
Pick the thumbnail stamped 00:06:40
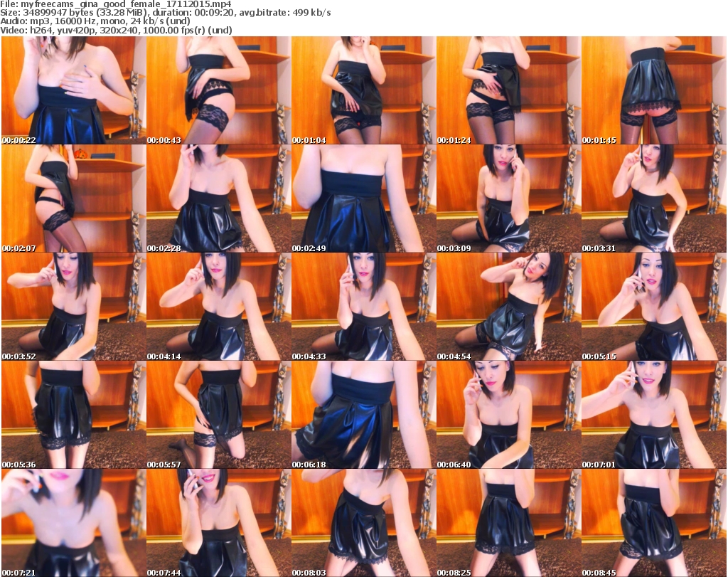tap(509, 415)
